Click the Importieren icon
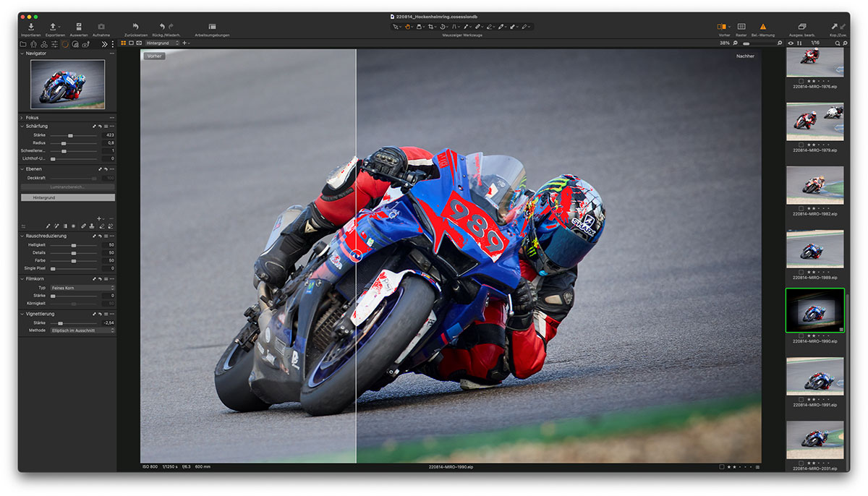The image size is (868, 496). click(31, 27)
